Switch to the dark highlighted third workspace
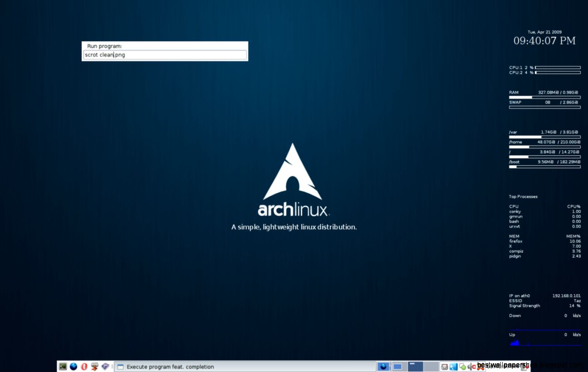The height and width of the screenshot is (372, 588). pyautogui.click(x=416, y=367)
